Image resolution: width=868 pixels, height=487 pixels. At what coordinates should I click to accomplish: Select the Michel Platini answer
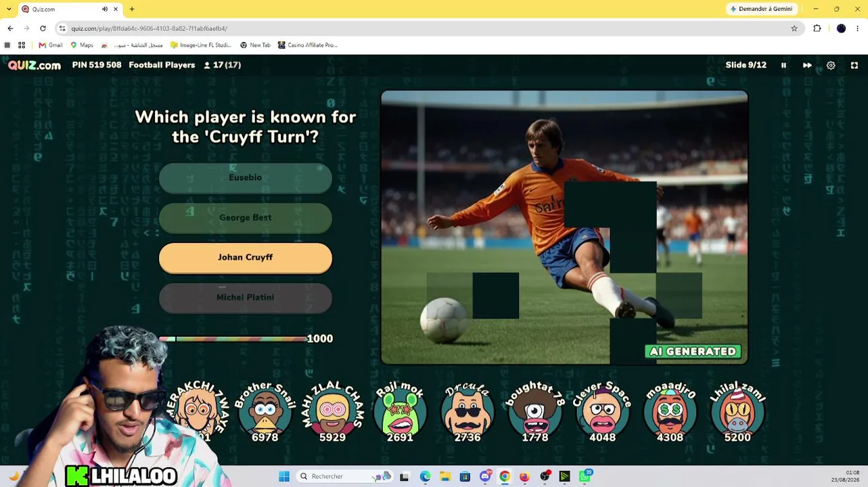[246, 297]
